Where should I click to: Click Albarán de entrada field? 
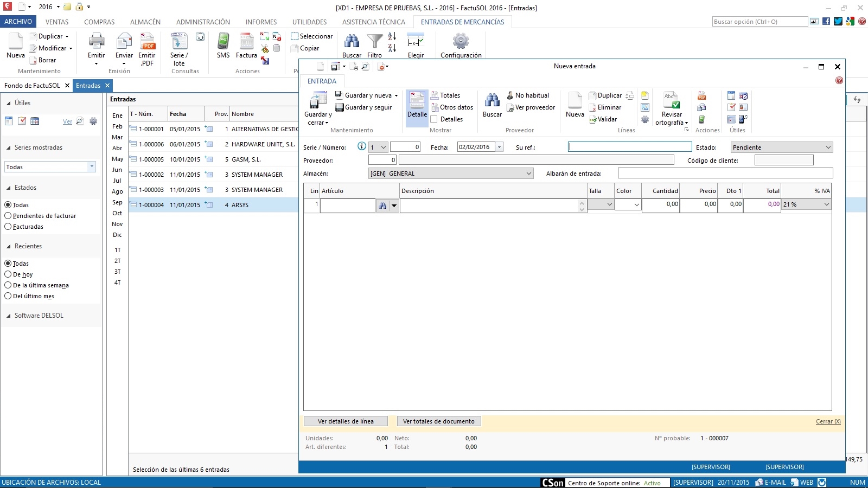coord(725,174)
